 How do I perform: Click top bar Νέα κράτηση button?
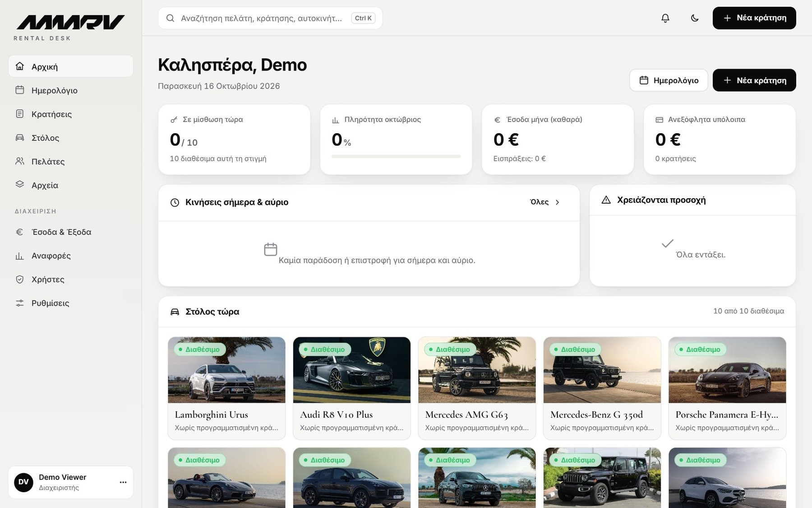pyautogui.click(x=754, y=18)
